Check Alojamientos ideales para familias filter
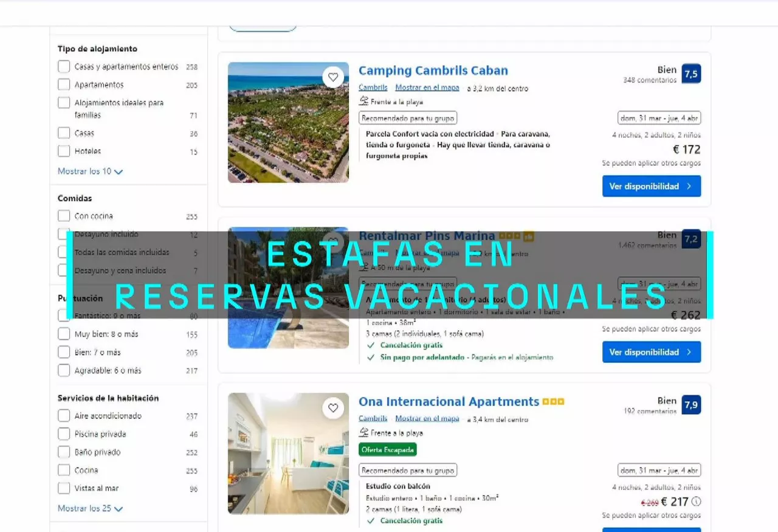This screenshot has width=778, height=532. click(x=64, y=103)
